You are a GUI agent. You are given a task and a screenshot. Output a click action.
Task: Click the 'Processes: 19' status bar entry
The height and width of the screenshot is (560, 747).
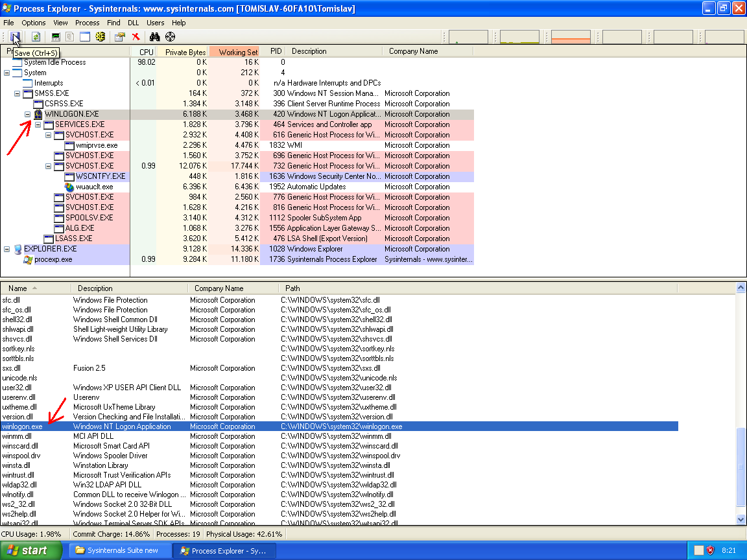pos(178,534)
